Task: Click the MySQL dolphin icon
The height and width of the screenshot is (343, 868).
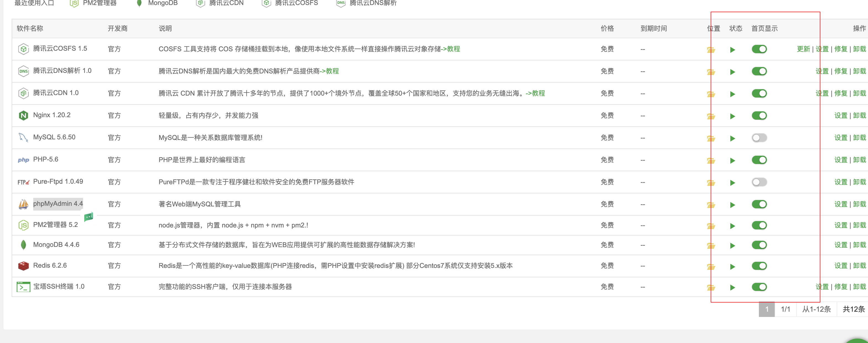Action: [x=23, y=137]
